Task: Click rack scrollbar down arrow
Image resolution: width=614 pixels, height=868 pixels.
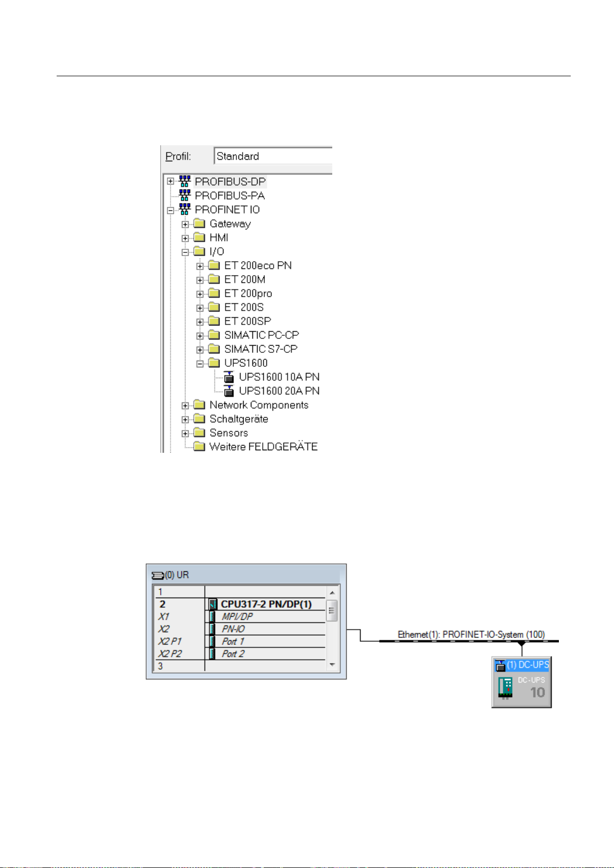Action: pos(332,665)
